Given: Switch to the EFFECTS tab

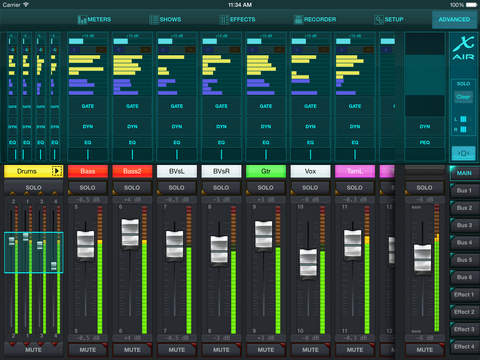Looking at the screenshot, I should [237, 20].
